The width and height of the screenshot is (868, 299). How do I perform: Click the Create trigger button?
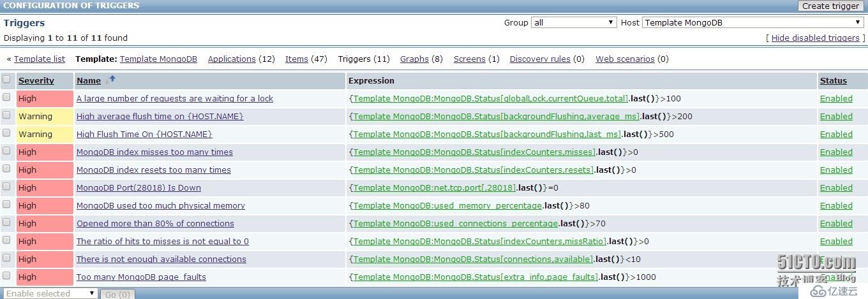click(x=830, y=6)
